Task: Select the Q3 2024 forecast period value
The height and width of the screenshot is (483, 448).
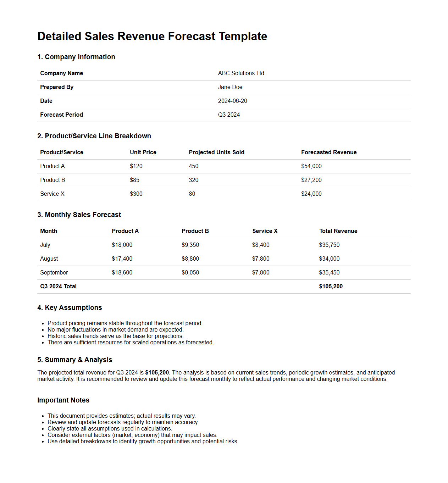Action: click(229, 115)
